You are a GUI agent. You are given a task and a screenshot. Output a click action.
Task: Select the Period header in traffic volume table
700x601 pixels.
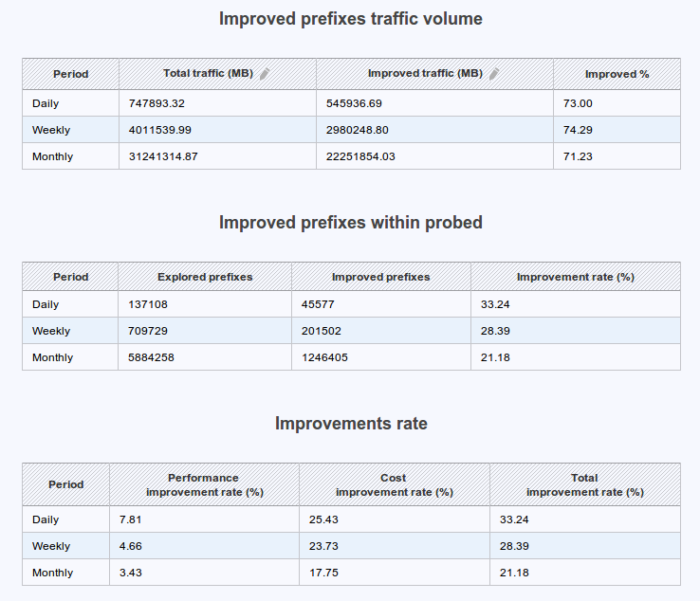click(x=70, y=74)
